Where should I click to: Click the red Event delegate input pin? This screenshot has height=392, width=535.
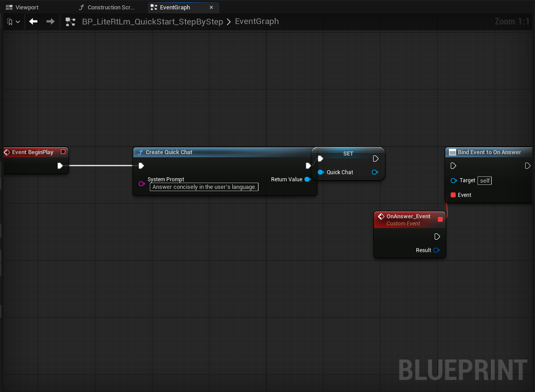pos(453,195)
